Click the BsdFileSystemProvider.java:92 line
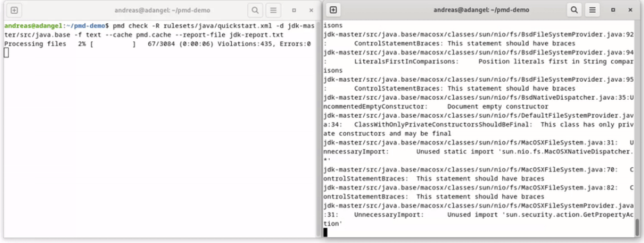Screen dimensions: 644x243 (x=478, y=35)
